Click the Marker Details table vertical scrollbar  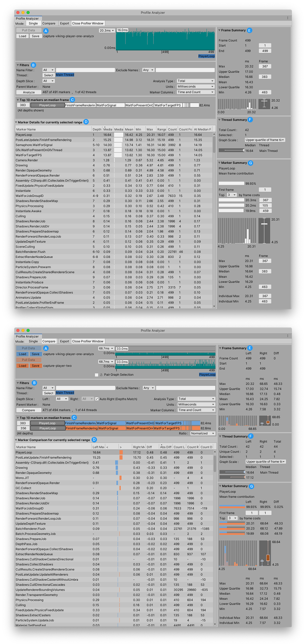[214, 146]
